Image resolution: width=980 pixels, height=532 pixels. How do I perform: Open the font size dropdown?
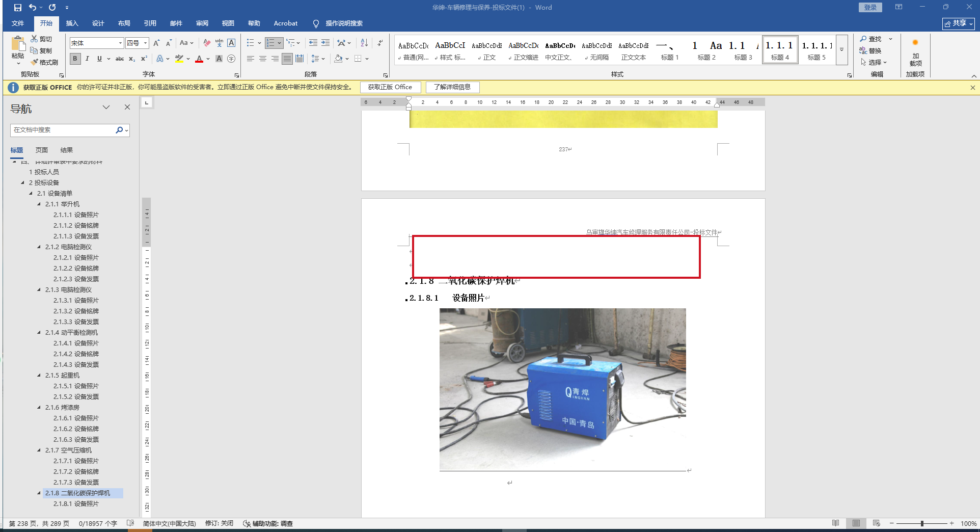click(x=145, y=43)
